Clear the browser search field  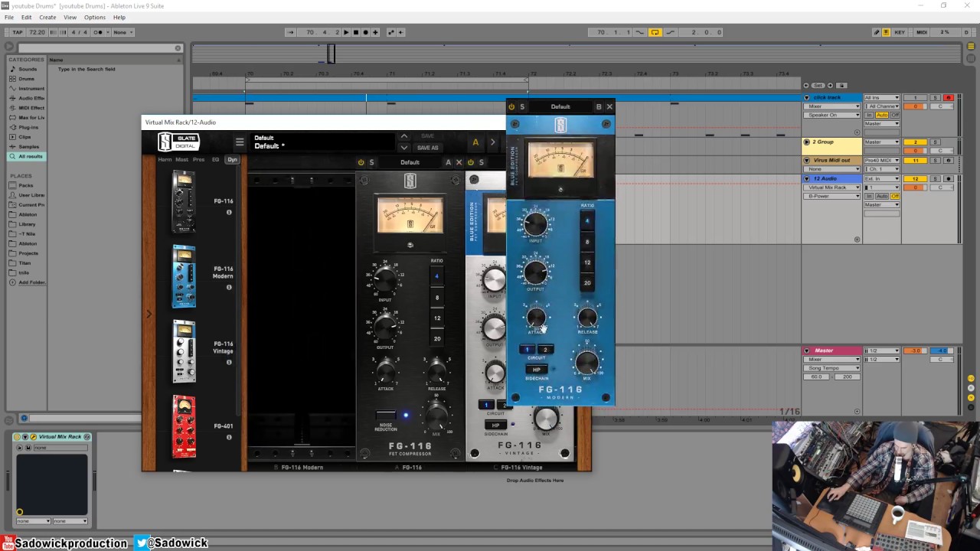(x=178, y=47)
